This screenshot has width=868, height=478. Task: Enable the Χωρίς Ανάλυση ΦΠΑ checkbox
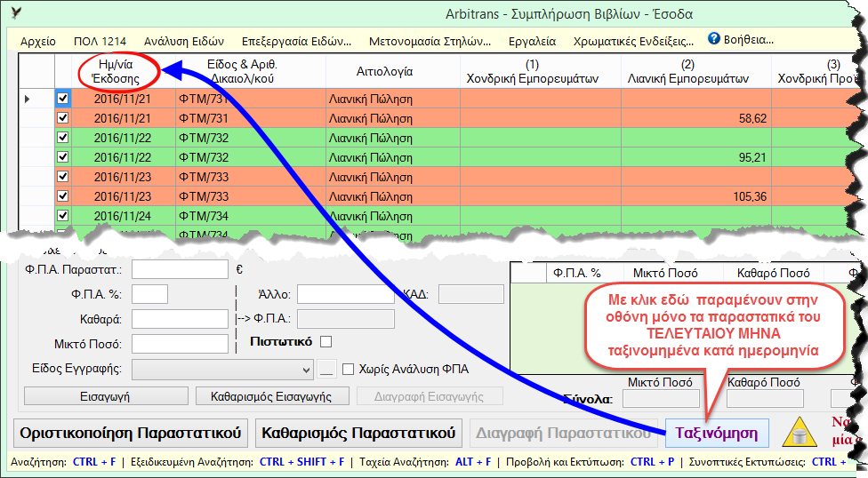tap(349, 369)
